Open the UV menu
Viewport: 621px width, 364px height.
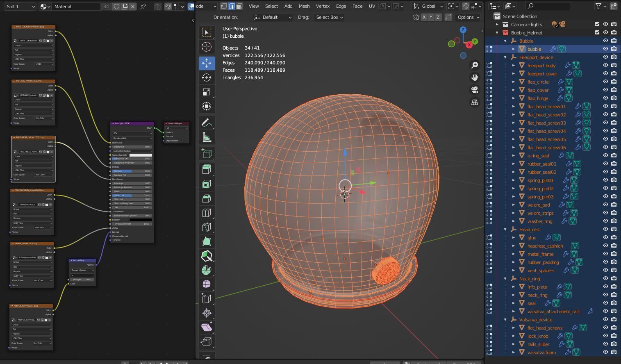(x=372, y=6)
